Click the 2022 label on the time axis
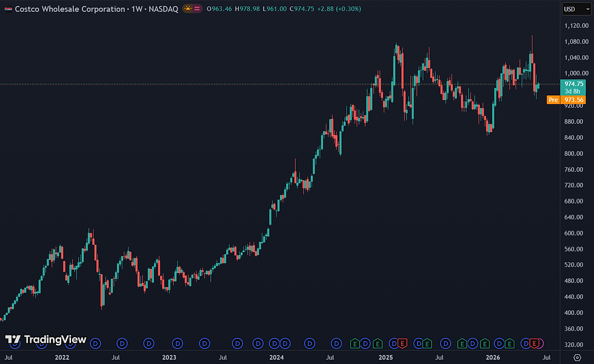Screen dimensions: 594x364 (x=62, y=357)
